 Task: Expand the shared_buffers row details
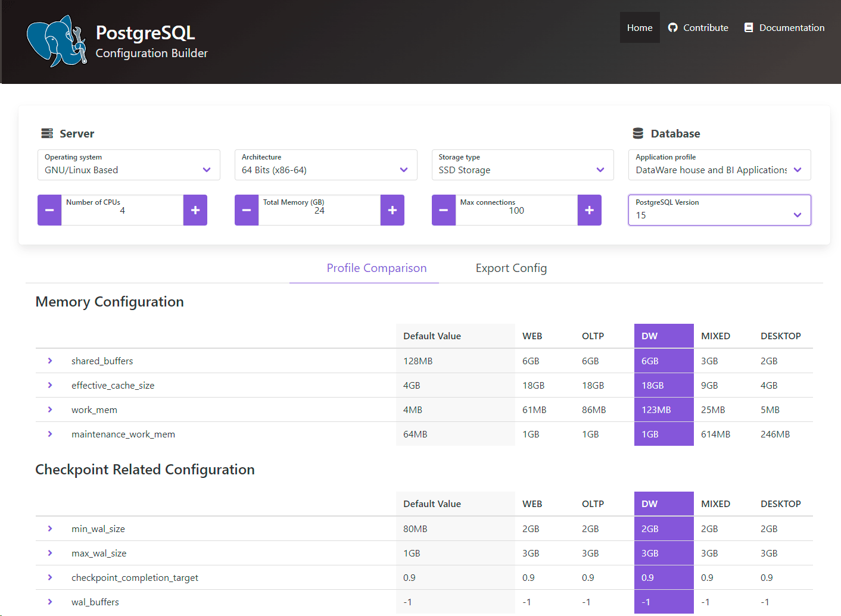pyautogui.click(x=50, y=361)
